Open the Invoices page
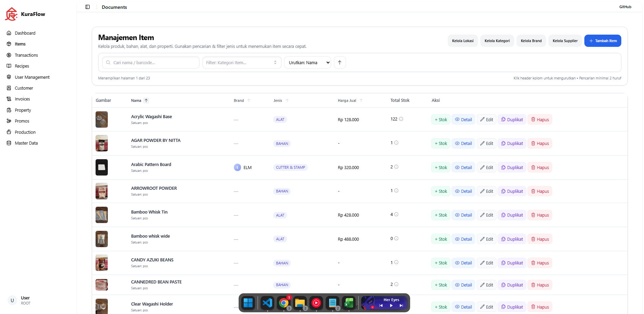The height and width of the screenshot is (314, 644). pos(23,99)
